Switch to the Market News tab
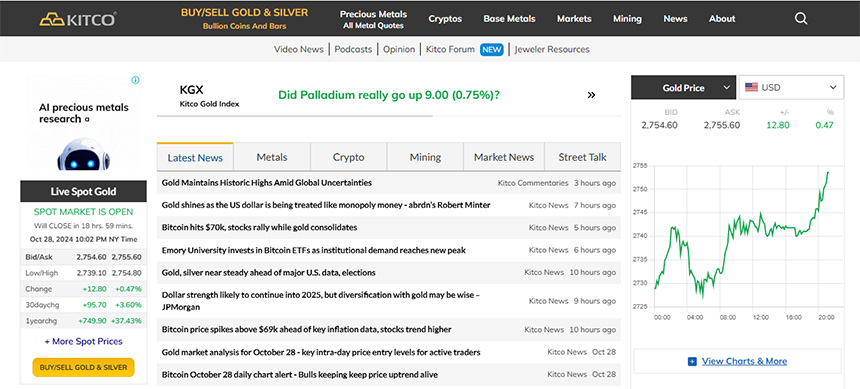The width and height of the screenshot is (860, 389). (504, 157)
